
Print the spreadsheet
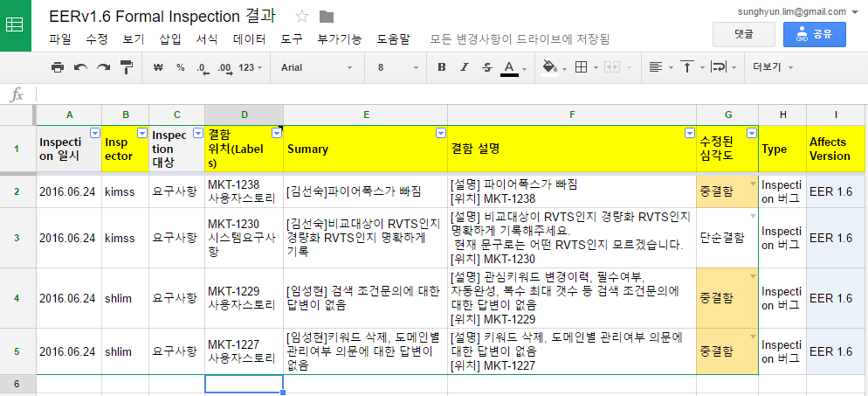57,67
